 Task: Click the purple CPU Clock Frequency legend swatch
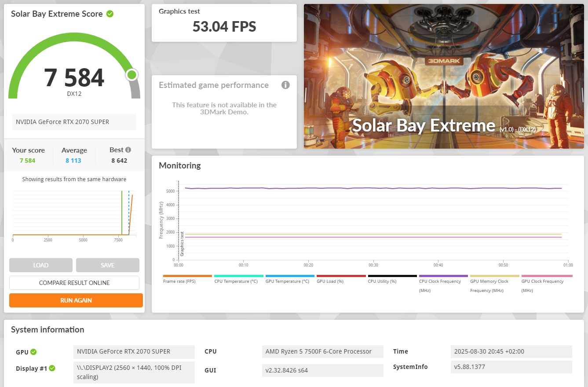coord(443,276)
